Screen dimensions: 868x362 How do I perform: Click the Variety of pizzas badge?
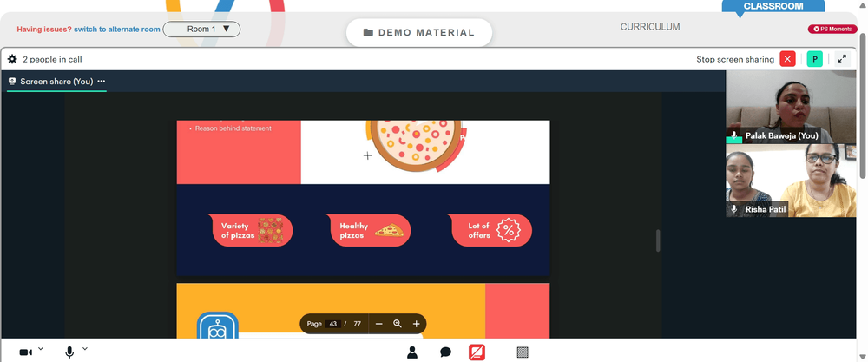coord(250,230)
